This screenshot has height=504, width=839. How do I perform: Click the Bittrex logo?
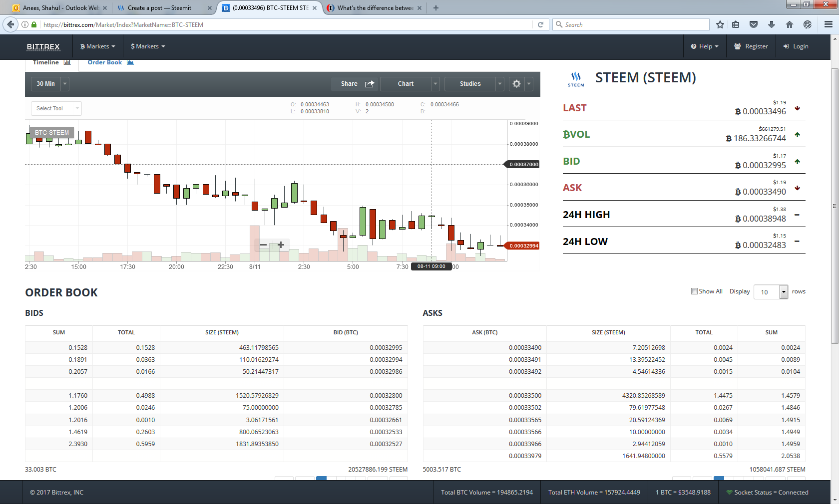[43, 46]
